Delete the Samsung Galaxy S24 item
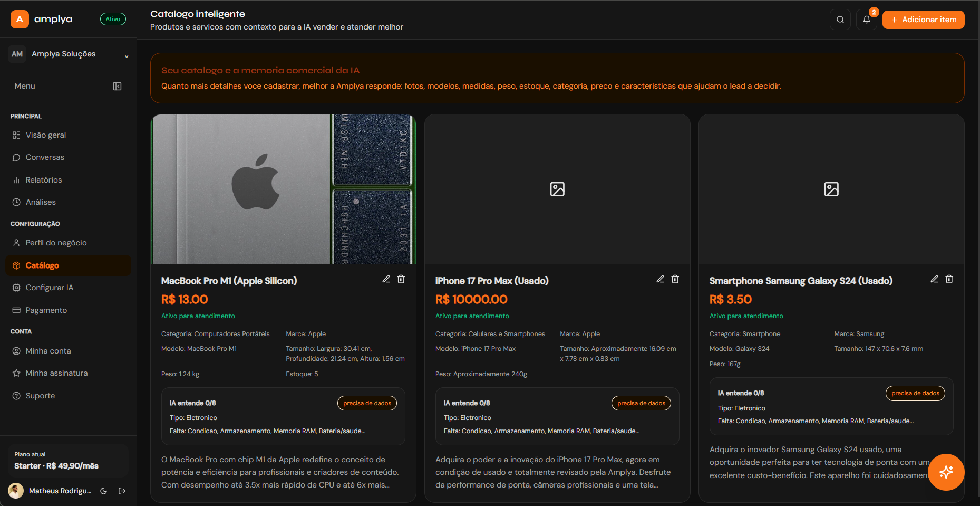 tap(949, 279)
